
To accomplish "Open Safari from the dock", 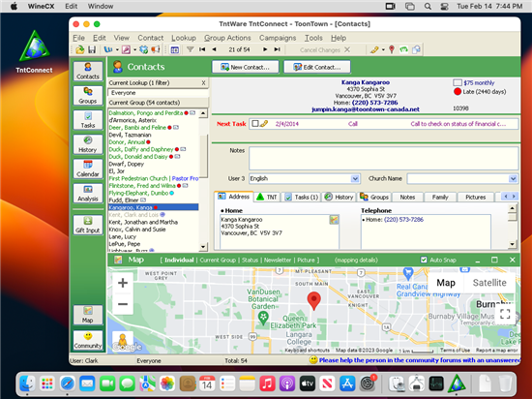I will (68, 384).
